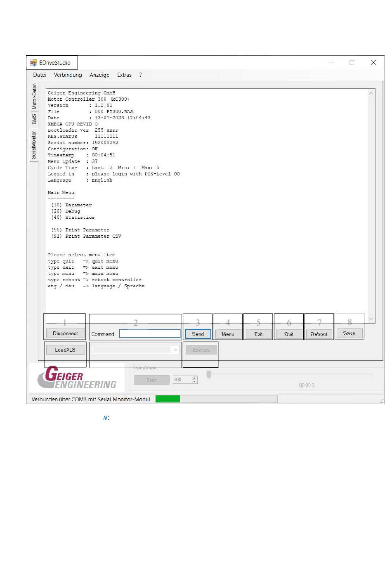Click the 'Motor Controller 300 (MC300)' line
The height and width of the screenshot is (577, 392).
88,99
